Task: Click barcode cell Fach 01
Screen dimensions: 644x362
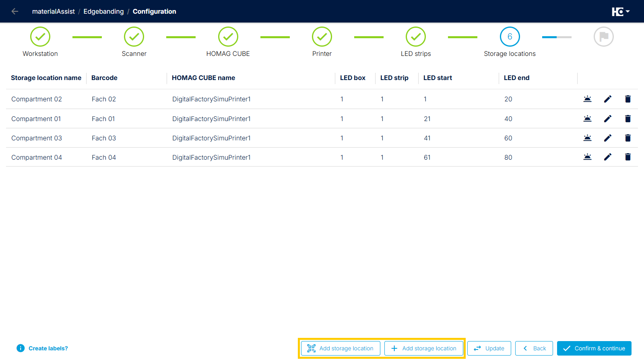Action: click(x=103, y=119)
